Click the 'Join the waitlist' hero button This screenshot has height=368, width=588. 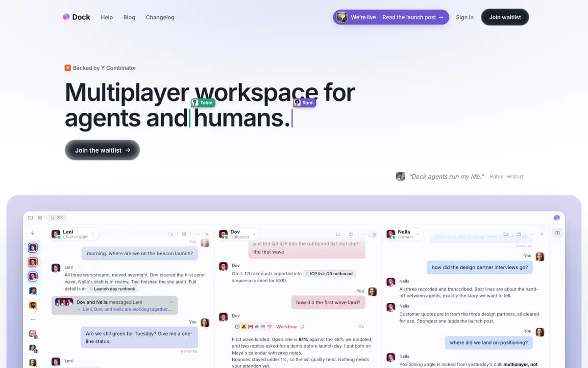[102, 150]
